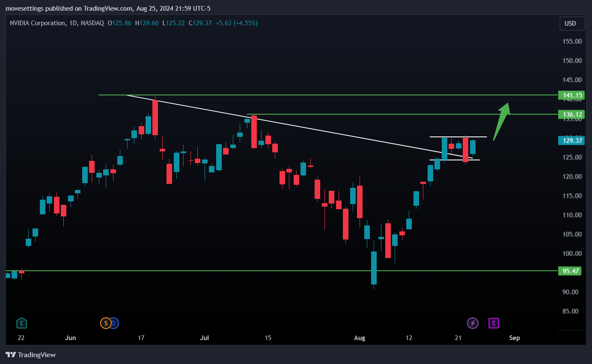The height and width of the screenshot is (364, 592).
Task: Click the Jun date axis label
Action: tap(70, 338)
